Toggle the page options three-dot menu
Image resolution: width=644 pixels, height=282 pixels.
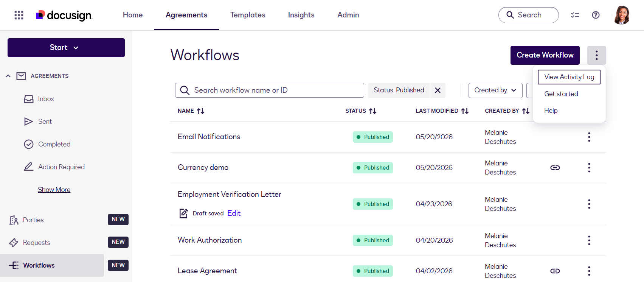(x=597, y=55)
